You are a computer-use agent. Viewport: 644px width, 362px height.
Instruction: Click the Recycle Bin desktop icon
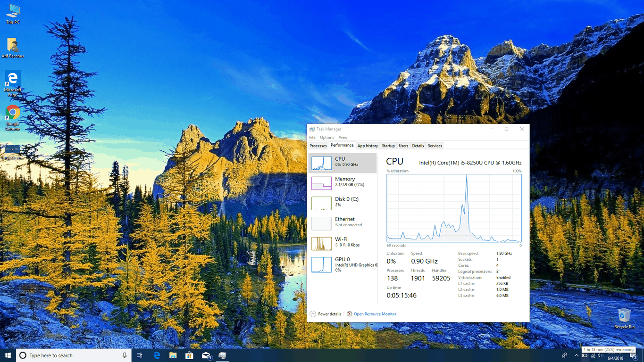pyautogui.click(x=624, y=318)
